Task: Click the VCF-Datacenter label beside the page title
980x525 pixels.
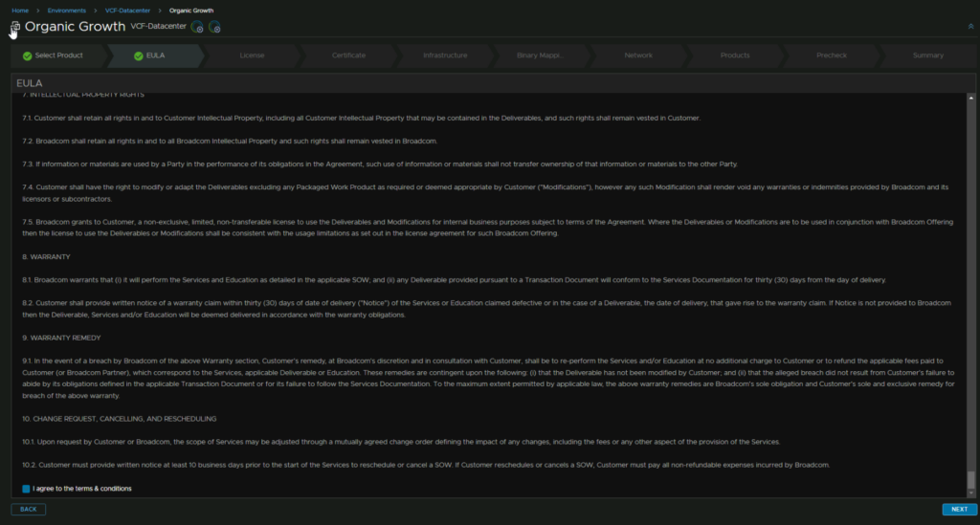Action: tap(158, 26)
